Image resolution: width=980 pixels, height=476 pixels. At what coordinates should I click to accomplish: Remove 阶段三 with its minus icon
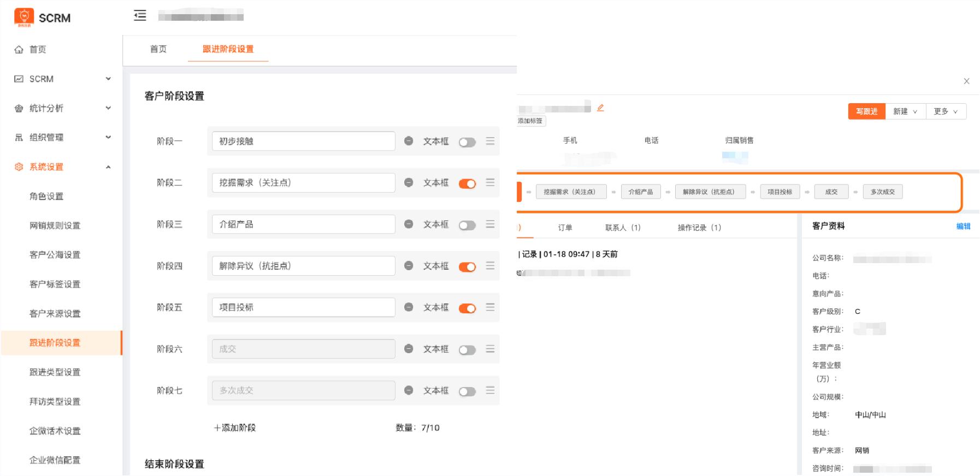click(x=409, y=224)
